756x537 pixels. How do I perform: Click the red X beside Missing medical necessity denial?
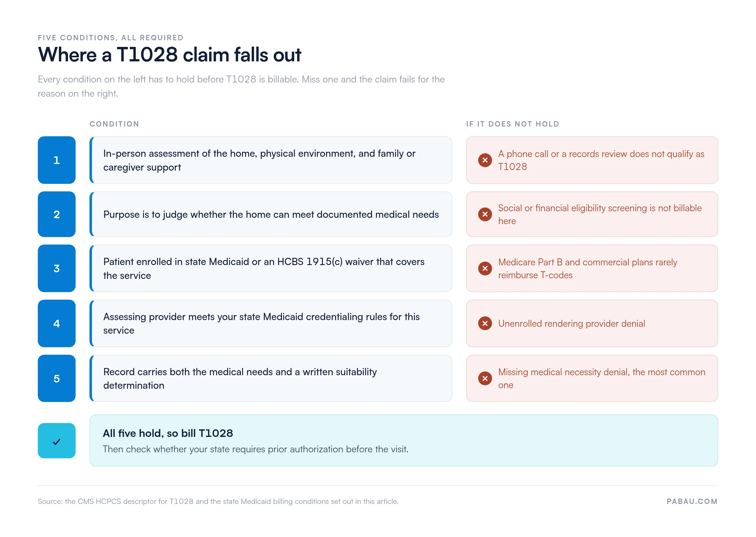(x=485, y=379)
